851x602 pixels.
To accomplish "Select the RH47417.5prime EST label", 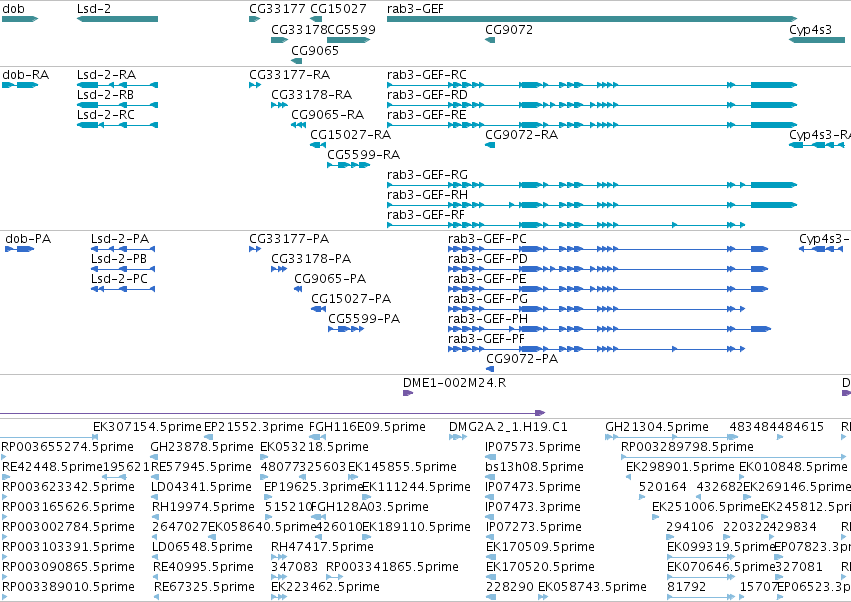I will click(322, 546).
